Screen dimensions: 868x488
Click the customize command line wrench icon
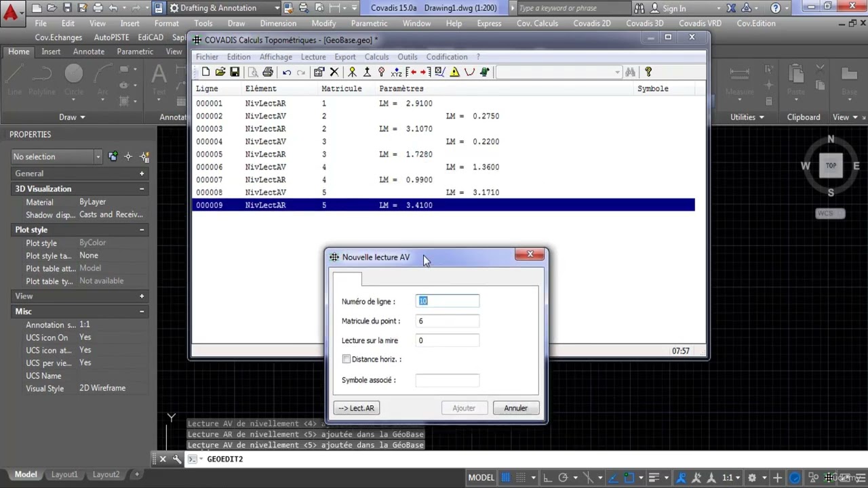pos(177,459)
